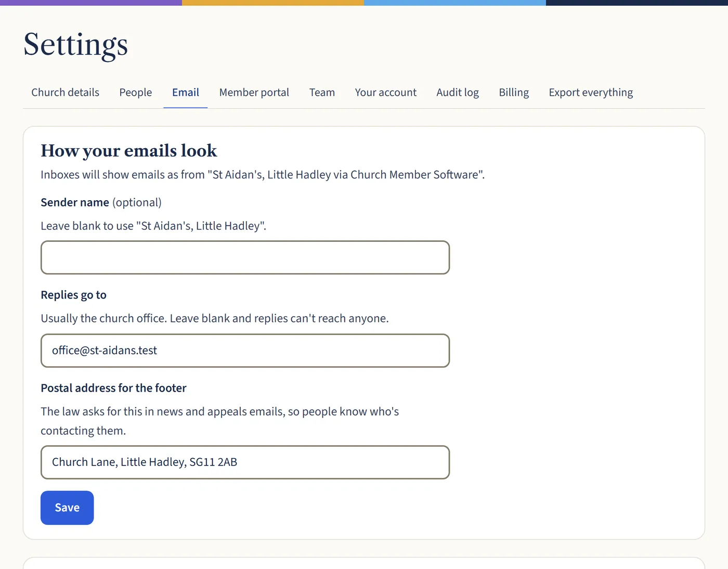Click the 'Usually the church office' hint

click(215, 319)
